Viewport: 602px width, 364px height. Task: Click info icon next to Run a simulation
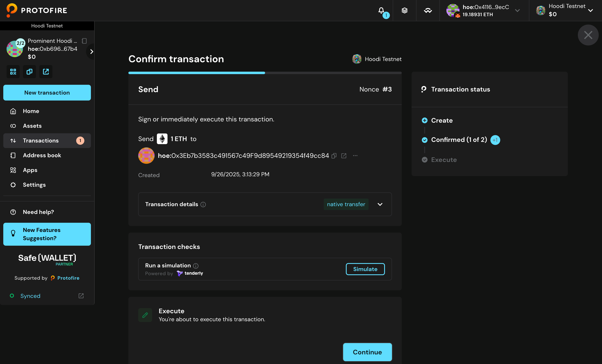pyautogui.click(x=196, y=266)
